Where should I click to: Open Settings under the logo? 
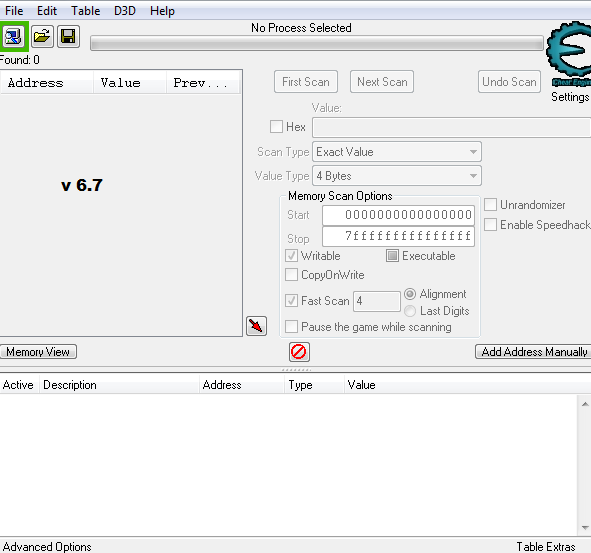[570, 97]
